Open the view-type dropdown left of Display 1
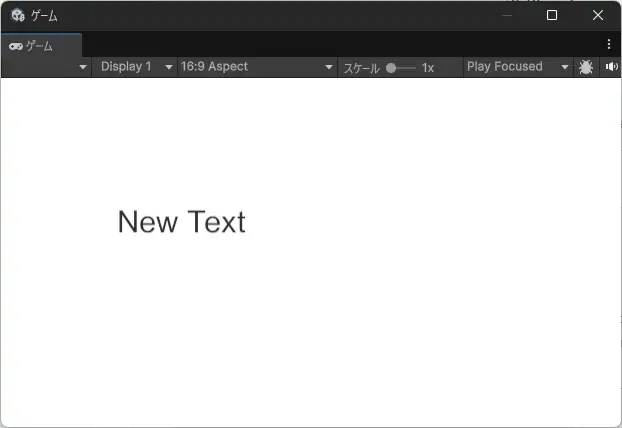Viewport: 622px width, 428px height. click(46, 67)
